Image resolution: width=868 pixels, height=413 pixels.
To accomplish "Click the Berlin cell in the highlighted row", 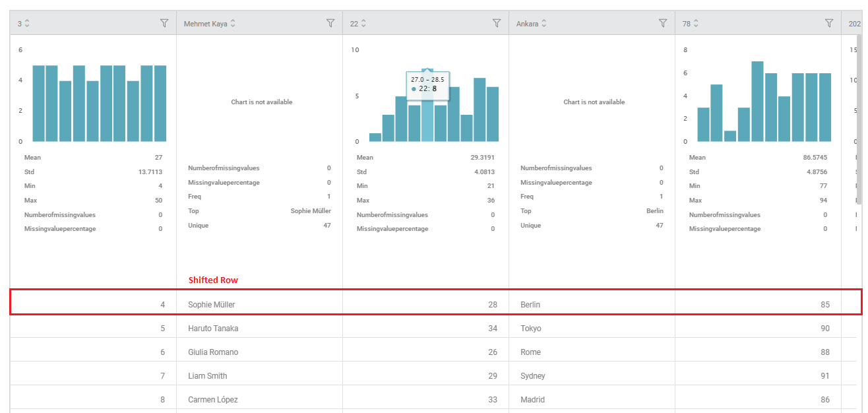I will pyautogui.click(x=530, y=305).
